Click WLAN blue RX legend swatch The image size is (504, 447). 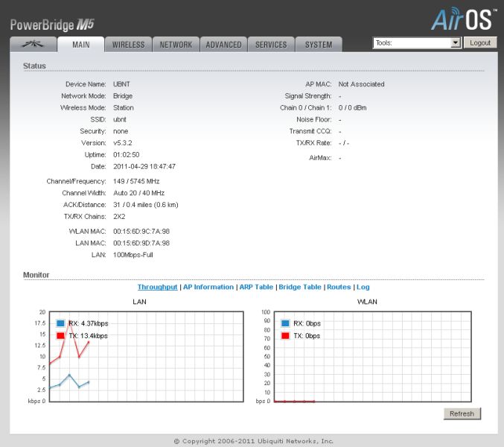pyautogui.click(x=285, y=323)
